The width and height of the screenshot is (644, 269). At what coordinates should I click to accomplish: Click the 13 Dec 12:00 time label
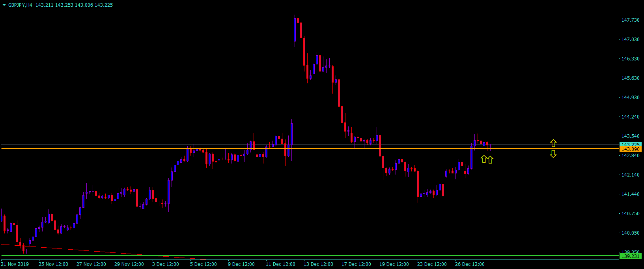pyautogui.click(x=318, y=264)
